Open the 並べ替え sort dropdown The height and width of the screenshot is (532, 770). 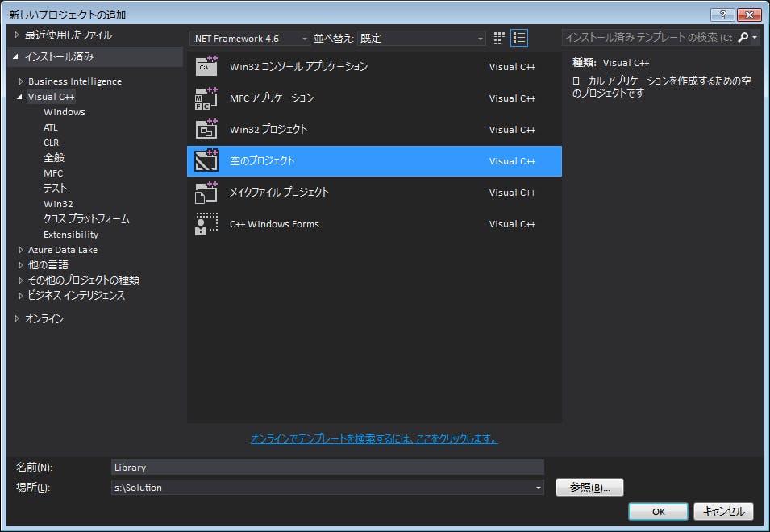tap(422, 38)
